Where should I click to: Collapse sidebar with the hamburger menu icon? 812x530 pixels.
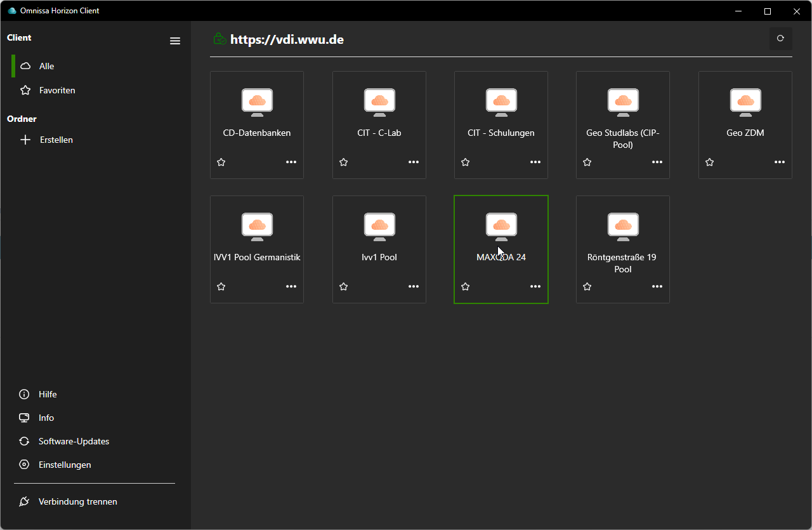[175, 41]
